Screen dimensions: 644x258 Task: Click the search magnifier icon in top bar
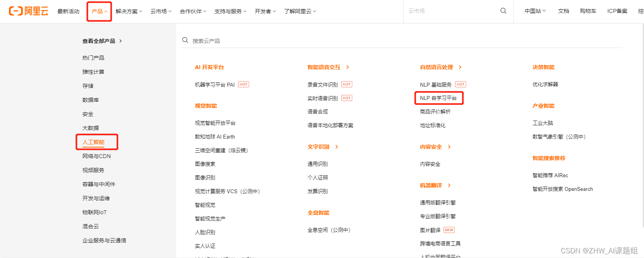click(x=503, y=11)
